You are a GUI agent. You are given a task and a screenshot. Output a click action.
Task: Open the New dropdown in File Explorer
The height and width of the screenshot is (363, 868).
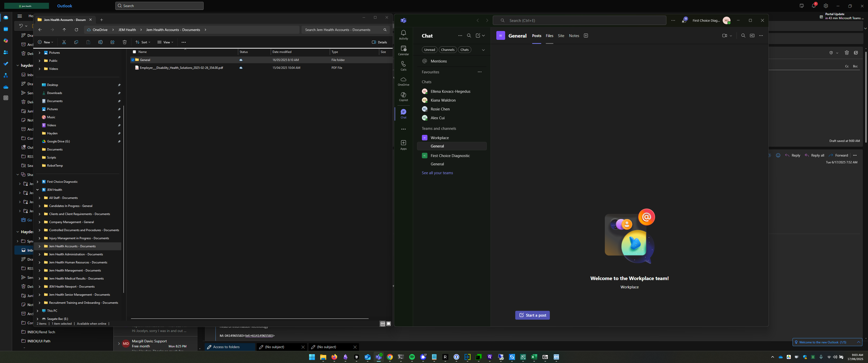coord(45,42)
